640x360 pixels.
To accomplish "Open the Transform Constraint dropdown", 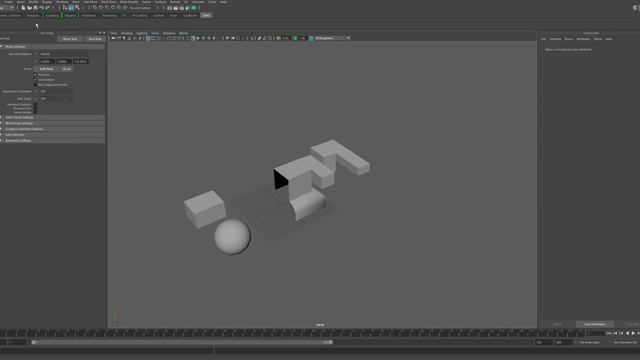I will pos(56,91).
